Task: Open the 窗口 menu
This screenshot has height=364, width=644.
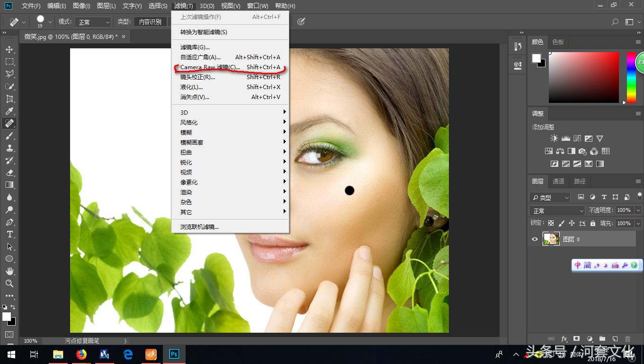Action: [257, 6]
